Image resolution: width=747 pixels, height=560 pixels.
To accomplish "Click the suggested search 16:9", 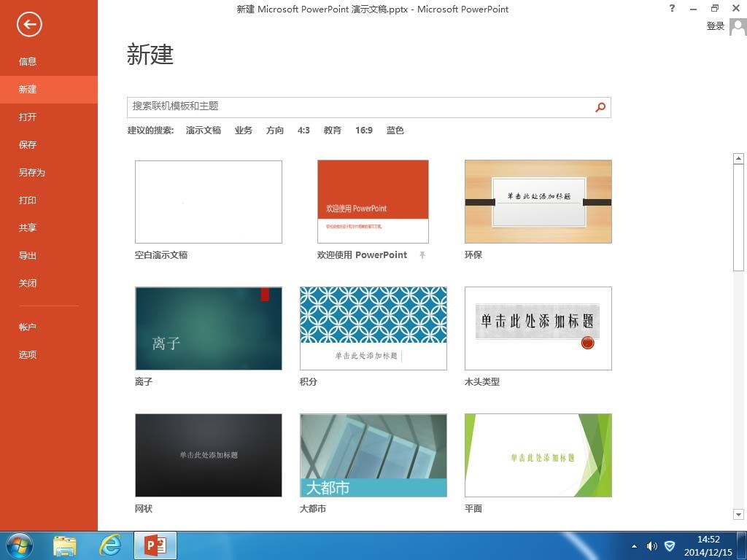I will click(x=363, y=130).
